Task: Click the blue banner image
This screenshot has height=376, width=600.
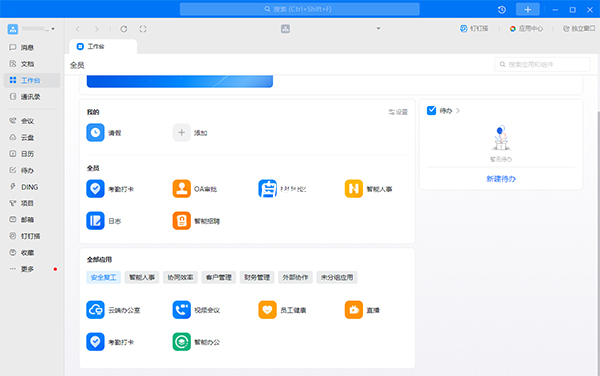Action: coord(180,81)
